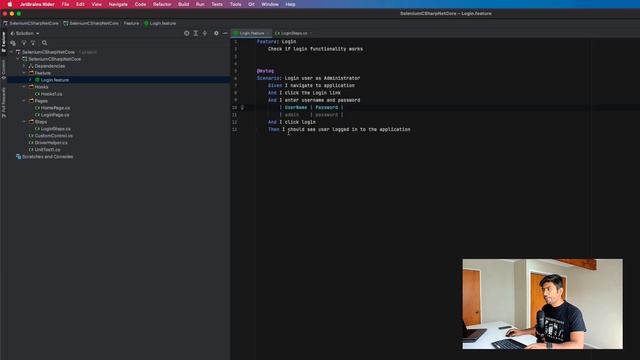Image resolution: width=640 pixels, height=360 pixels.
Task: Select CustomControl.cs in the tree
Action: point(53,136)
